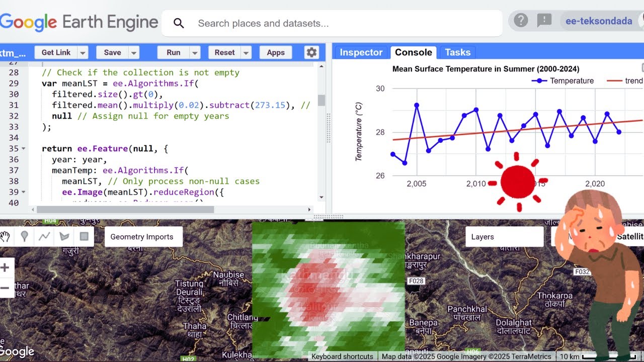Click the 'filtered.size().gt(0),' code line
The width and height of the screenshot is (644, 362).
click(108, 95)
